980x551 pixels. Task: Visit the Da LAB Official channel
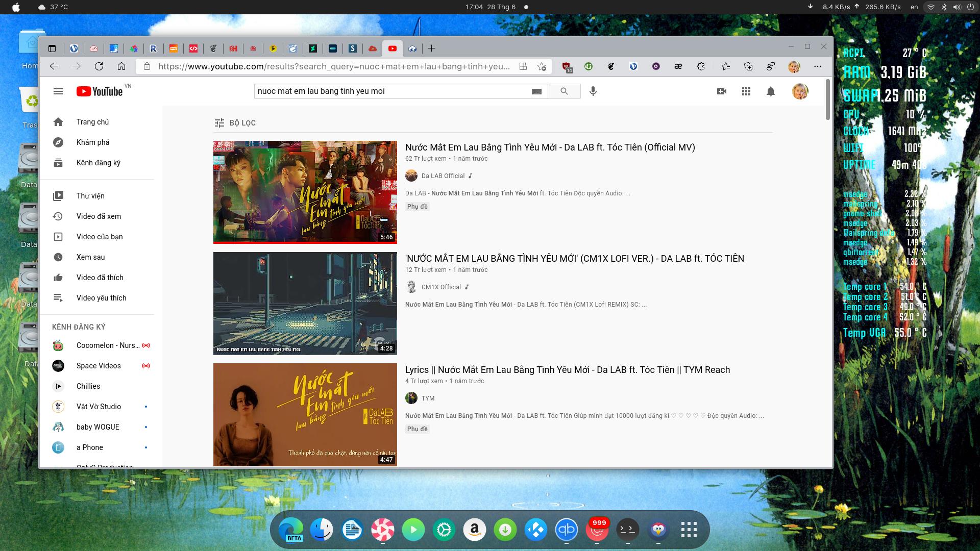pos(443,176)
